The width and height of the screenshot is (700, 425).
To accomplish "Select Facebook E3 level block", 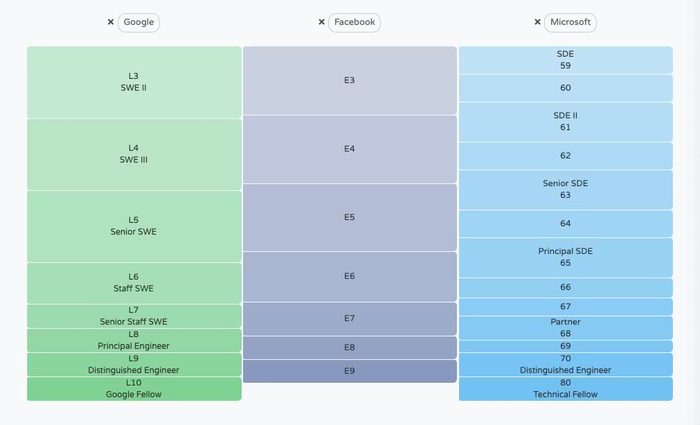I will (x=349, y=80).
